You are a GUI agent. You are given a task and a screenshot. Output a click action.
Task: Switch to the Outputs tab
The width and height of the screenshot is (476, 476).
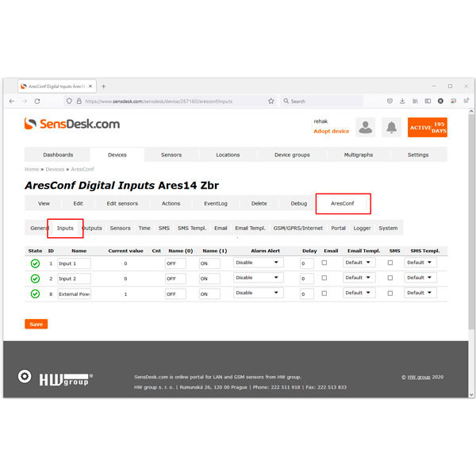(93, 228)
